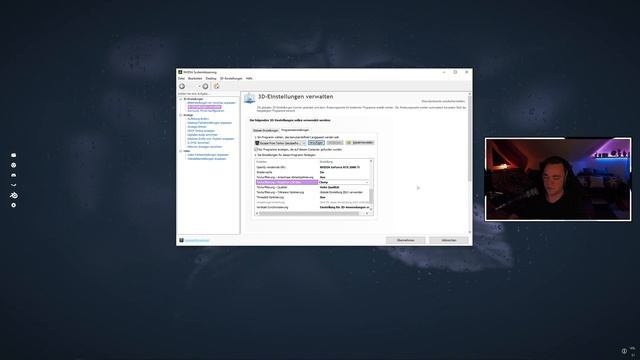Select the Texturfilterung Qualität row
The image size is (640, 360).
coord(312,187)
